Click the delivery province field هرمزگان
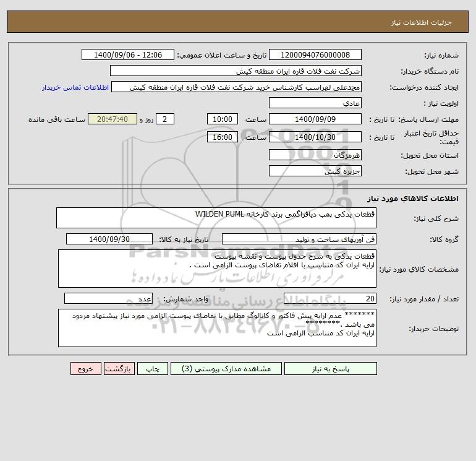Viewport: 476px width, 461px height. (315, 155)
